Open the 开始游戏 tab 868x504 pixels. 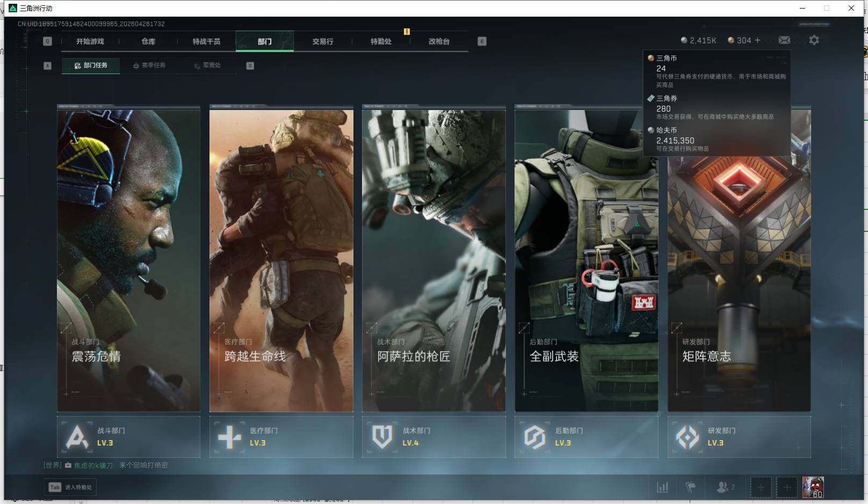point(90,41)
